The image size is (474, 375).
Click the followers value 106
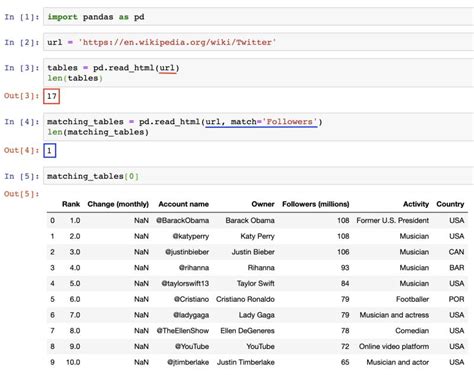click(x=343, y=252)
